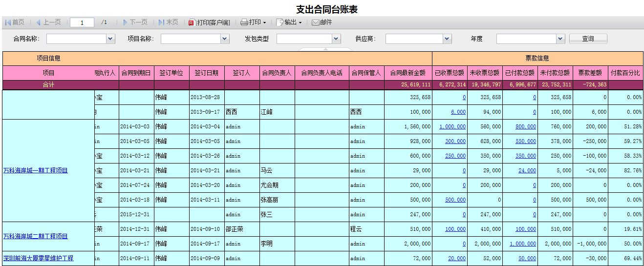Open the 50,000 paid amount link
Screen dimensions: 644x266
527,259
